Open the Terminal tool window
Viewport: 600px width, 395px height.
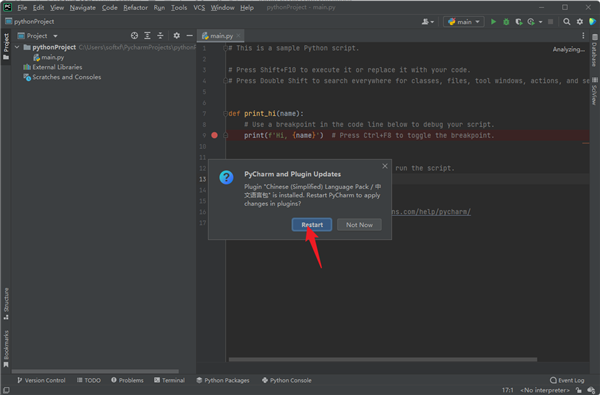(170, 380)
